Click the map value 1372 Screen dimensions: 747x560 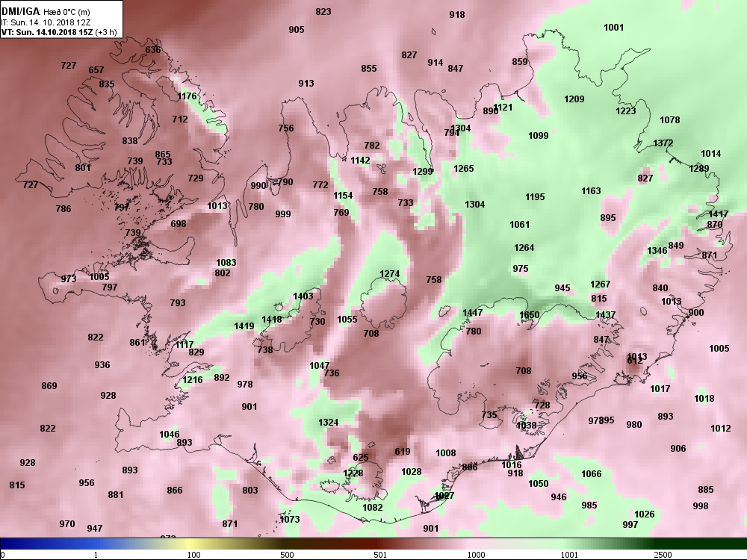coord(663,143)
